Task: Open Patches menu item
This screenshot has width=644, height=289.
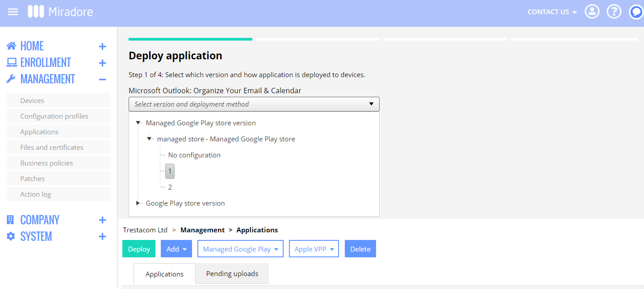Action: click(58, 178)
